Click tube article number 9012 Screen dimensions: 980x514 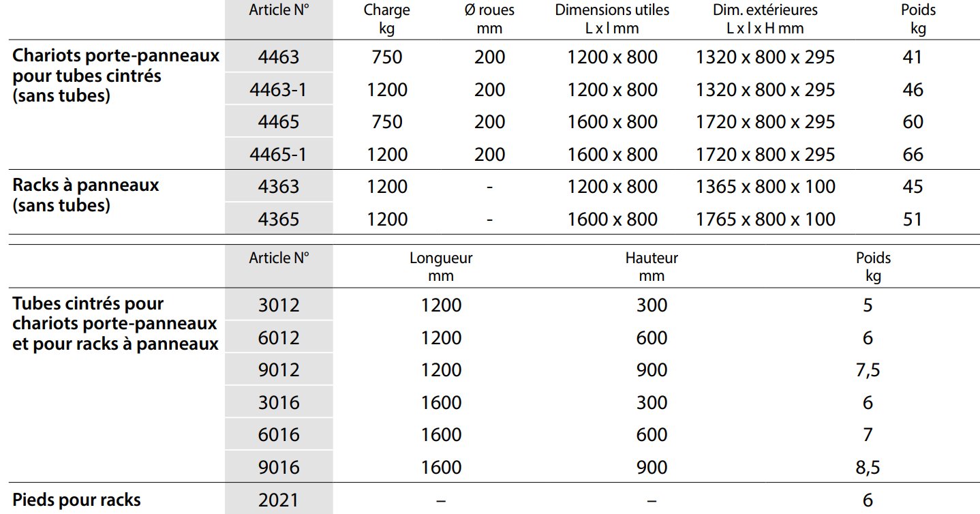(279, 370)
